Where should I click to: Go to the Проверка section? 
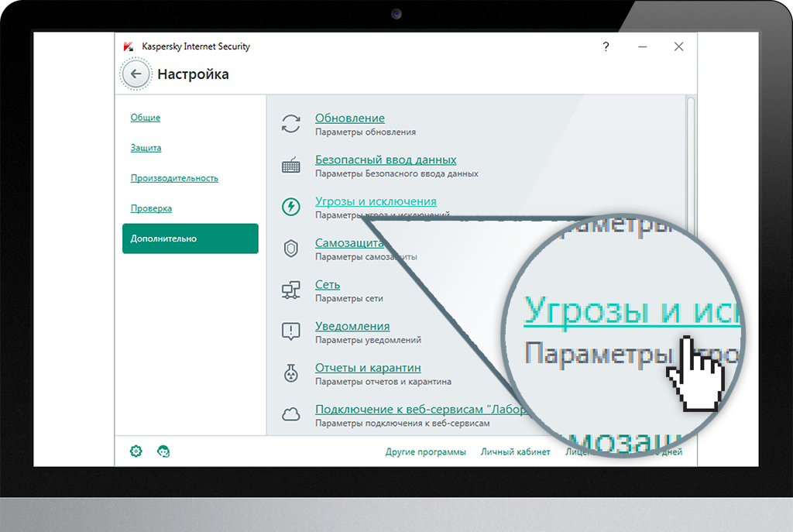point(151,208)
